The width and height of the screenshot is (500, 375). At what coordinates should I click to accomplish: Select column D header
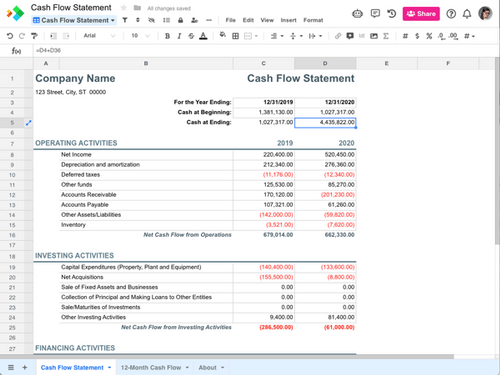(x=325, y=63)
